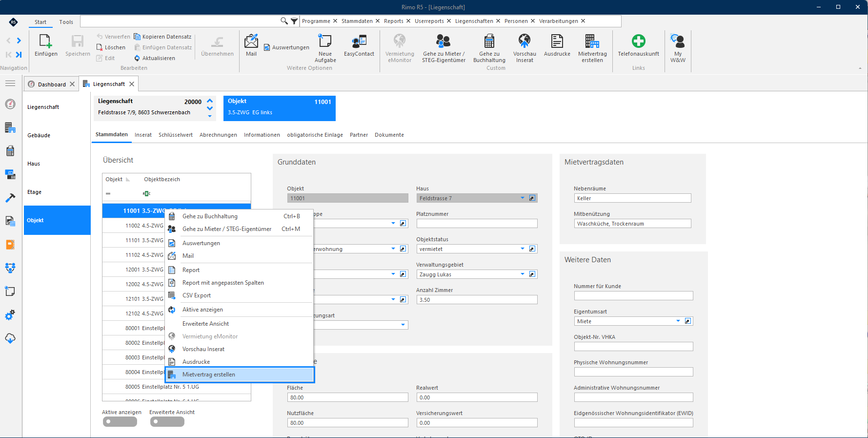
Task: Click the Stammdaten menu in top bar
Action: pos(357,21)
